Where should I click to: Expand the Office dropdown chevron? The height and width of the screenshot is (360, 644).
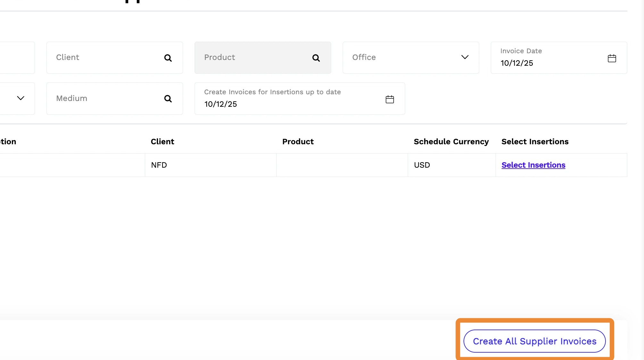coord(465,57)
